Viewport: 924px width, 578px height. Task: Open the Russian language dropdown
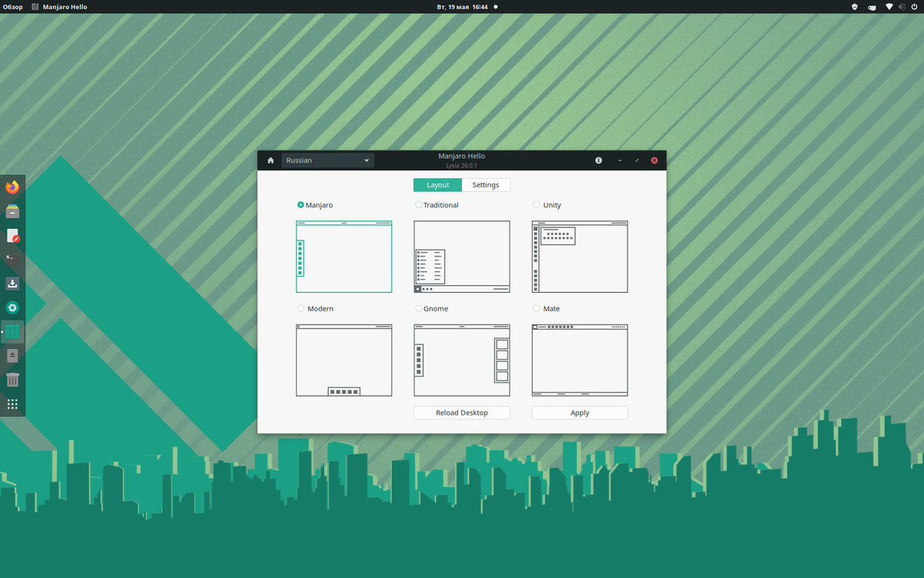point(328,160)
